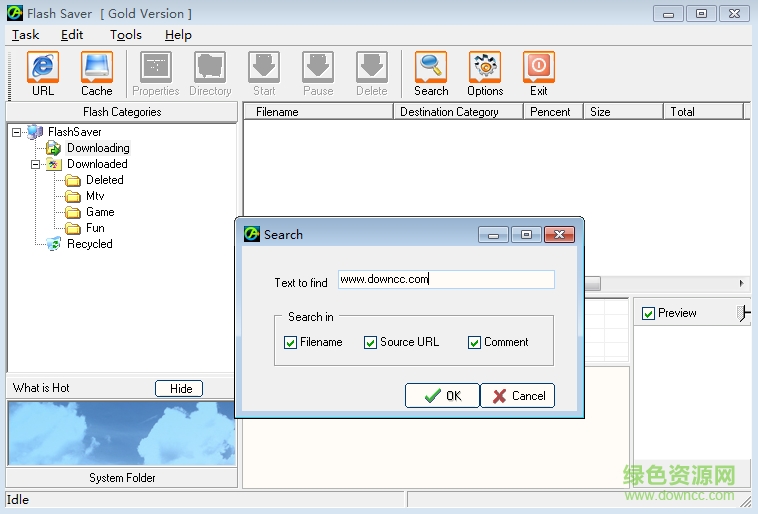Click the Search magnifier toolbar icon
The width and height of the screenshot is (758, 514).
(431, 68)
